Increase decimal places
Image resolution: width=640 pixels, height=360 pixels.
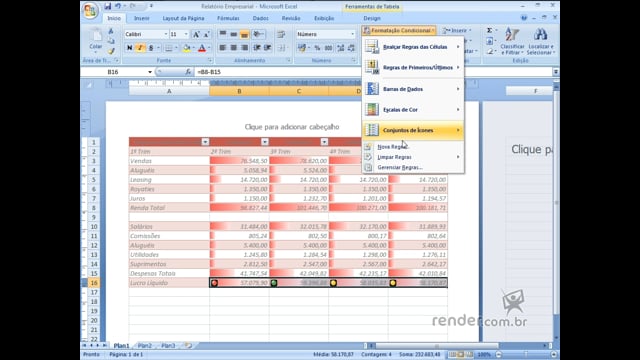click(x=340, y=48)
